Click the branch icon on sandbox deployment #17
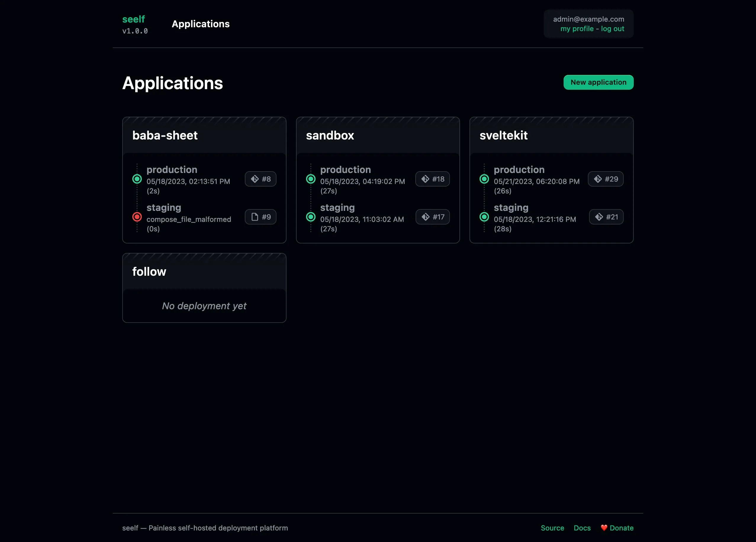Screen dimensions: 756x542 tap(425, 217)
